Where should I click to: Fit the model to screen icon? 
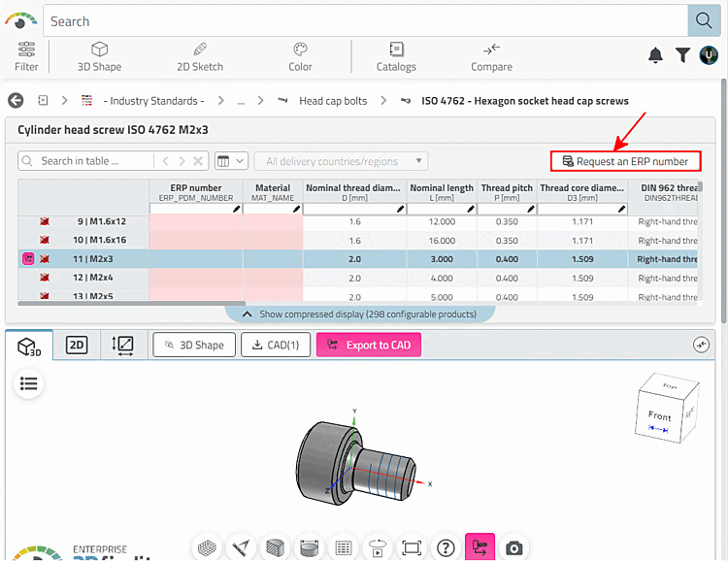tap(412, 548)
